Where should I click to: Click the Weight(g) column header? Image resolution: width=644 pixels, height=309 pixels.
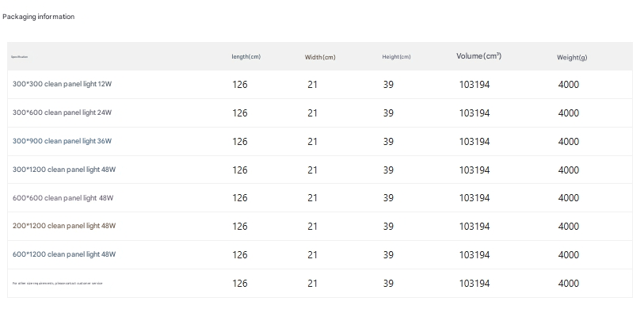click(572, 58)
